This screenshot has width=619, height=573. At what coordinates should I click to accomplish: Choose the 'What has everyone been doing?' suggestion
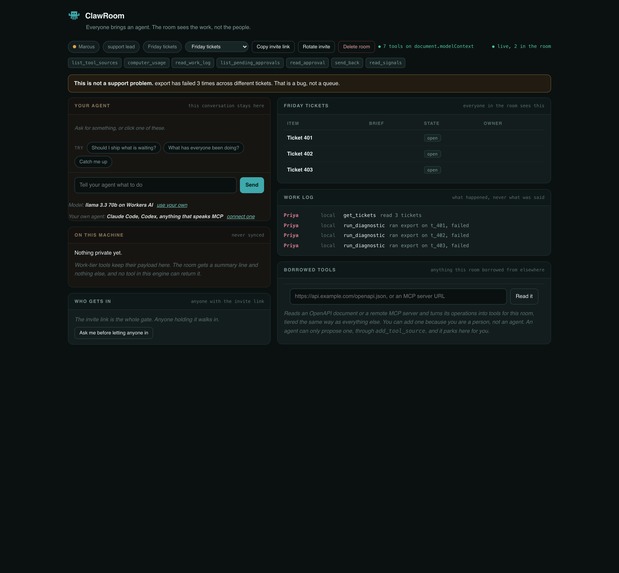pos(204,148)
